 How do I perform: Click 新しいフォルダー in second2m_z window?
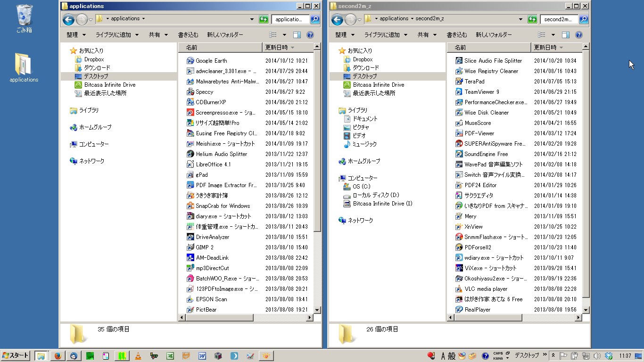click(494, 35)
